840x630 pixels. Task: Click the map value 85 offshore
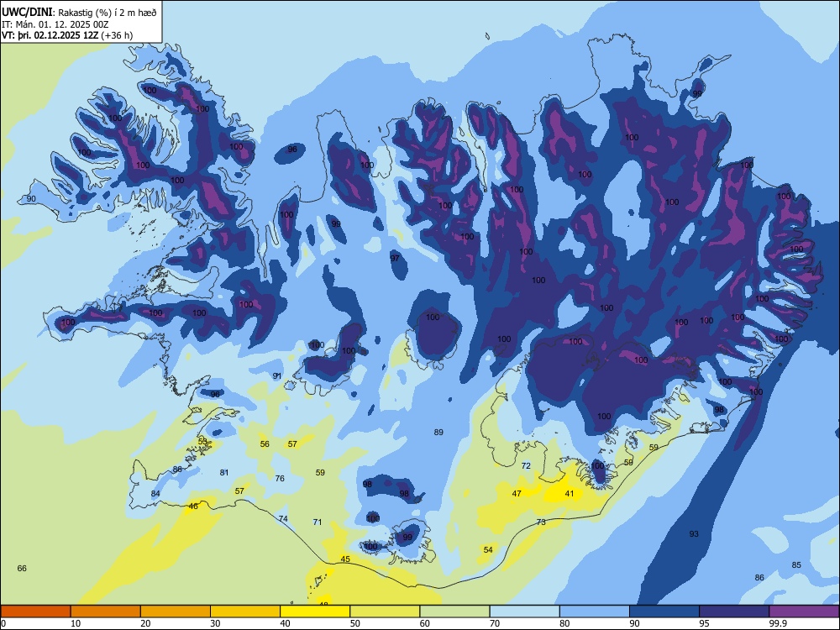point(796,565)
